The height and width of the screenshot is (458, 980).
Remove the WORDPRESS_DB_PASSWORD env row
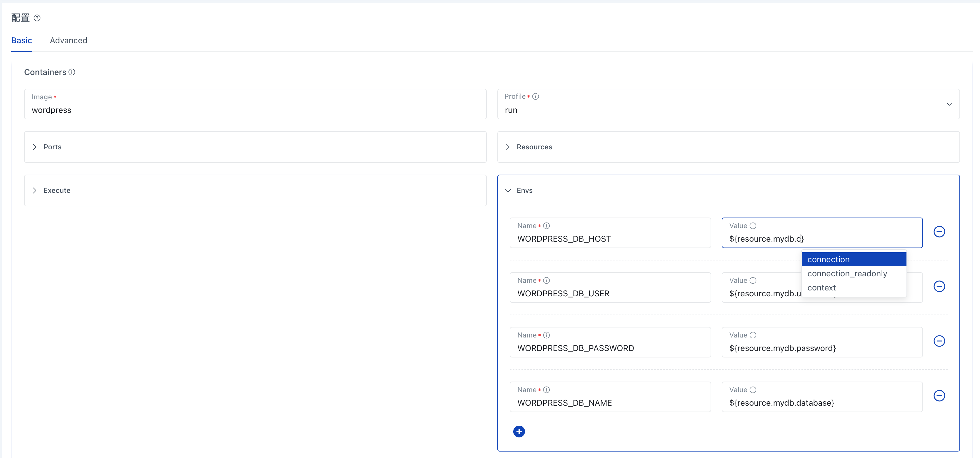click(939, 341)
